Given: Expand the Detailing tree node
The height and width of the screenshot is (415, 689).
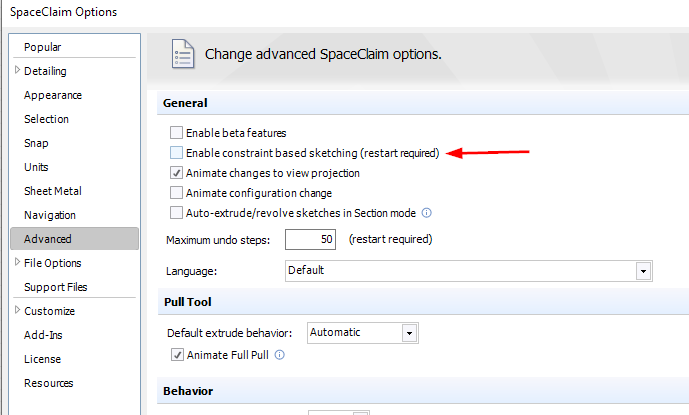Looking at the screenshot, I should tap(18, 70).
